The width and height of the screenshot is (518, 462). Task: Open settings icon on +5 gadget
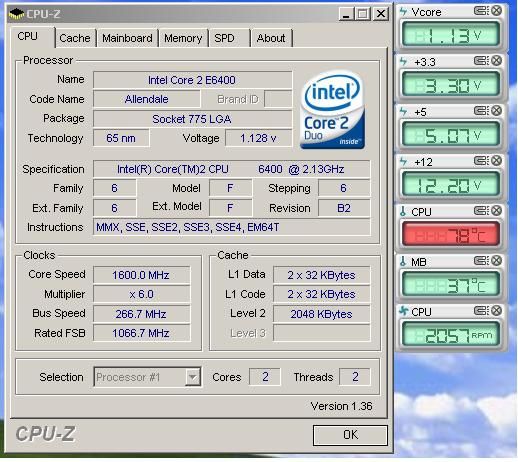pos(481,110)
